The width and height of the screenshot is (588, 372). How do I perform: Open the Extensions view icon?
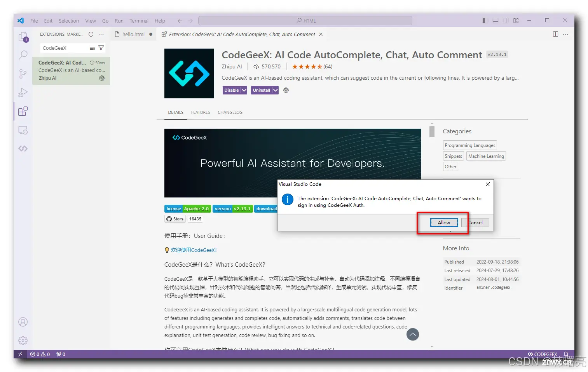23,112
